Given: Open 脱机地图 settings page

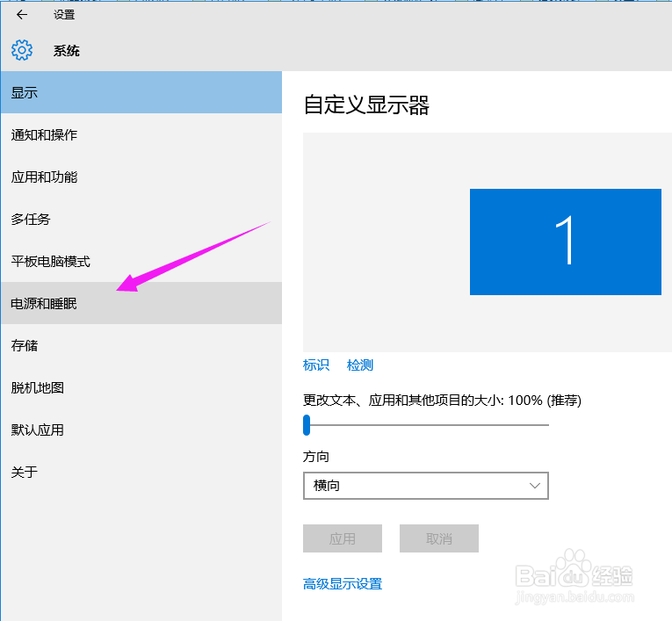Looking at the screenshot, I should tap(141, 387).
